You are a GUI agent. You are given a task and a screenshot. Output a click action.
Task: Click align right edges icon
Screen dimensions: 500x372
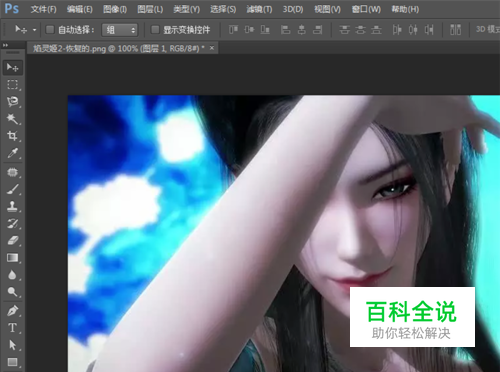[x=318, y=30]
